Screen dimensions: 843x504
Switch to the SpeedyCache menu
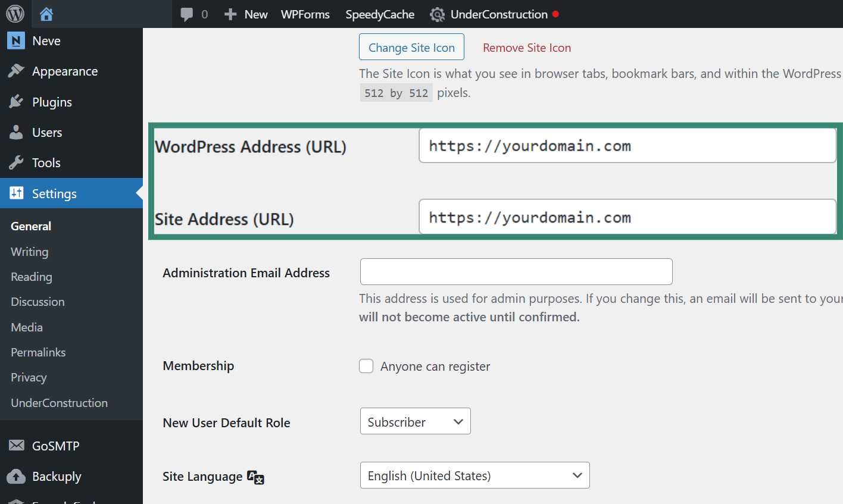coord(379,14)
